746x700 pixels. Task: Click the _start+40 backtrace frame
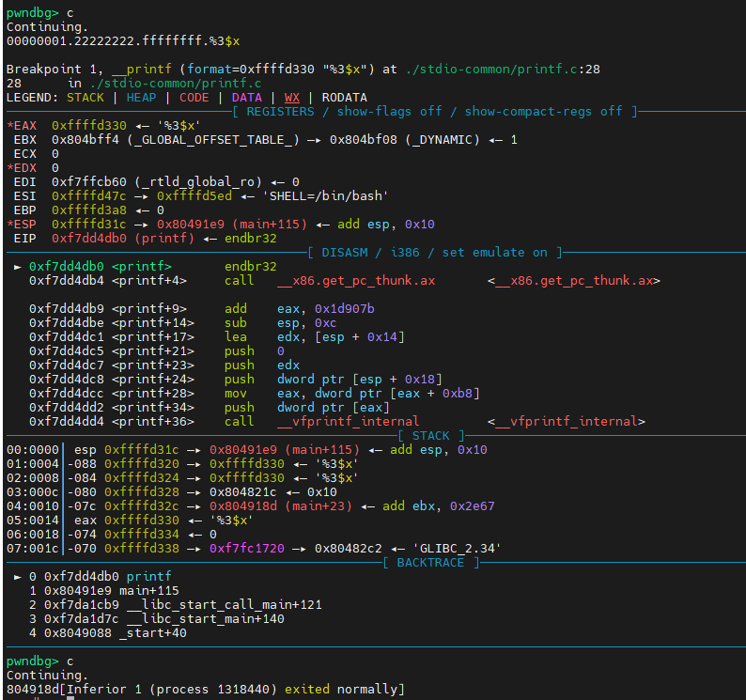[x=115, y=632]
